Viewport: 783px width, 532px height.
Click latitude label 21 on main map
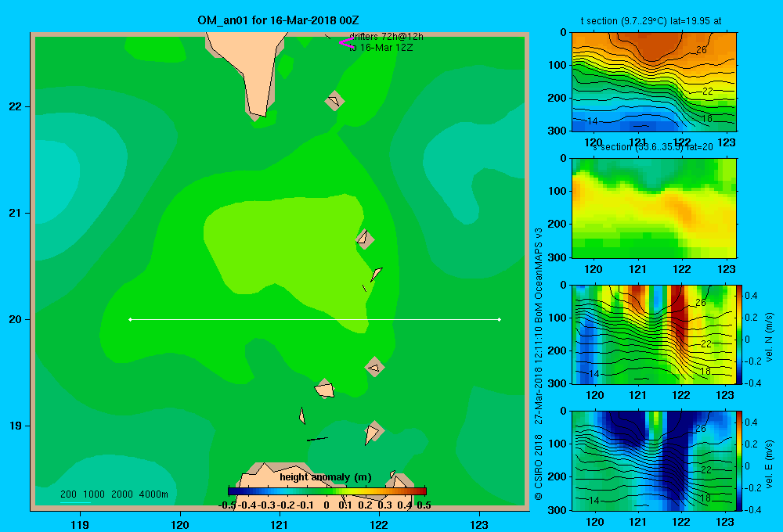click(16, 213)
